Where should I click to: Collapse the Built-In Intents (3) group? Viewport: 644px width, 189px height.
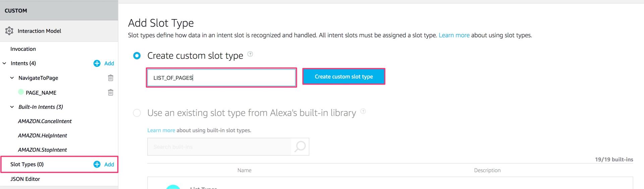pyautogui.click(x=12, y=107)
